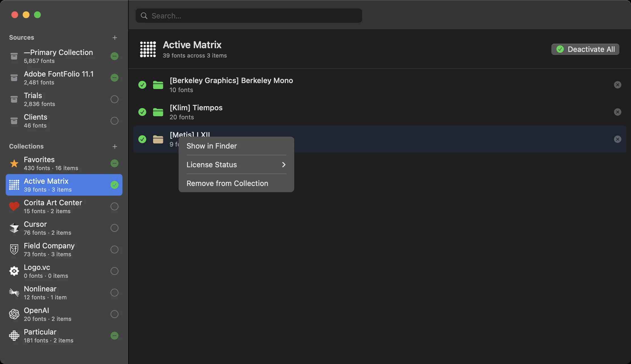The image size is (631, 364).
Task: Click the Corita Art Center heart icon
Action: [14, 207]
